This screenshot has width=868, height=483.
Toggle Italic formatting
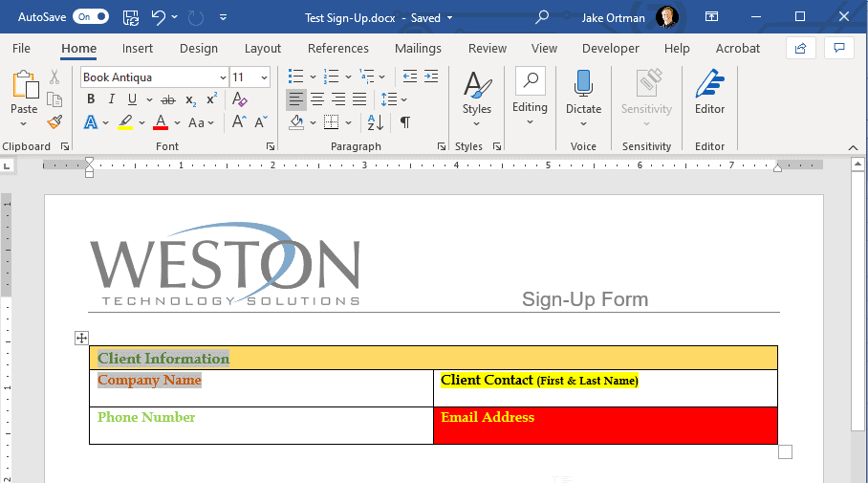[111, 99]
